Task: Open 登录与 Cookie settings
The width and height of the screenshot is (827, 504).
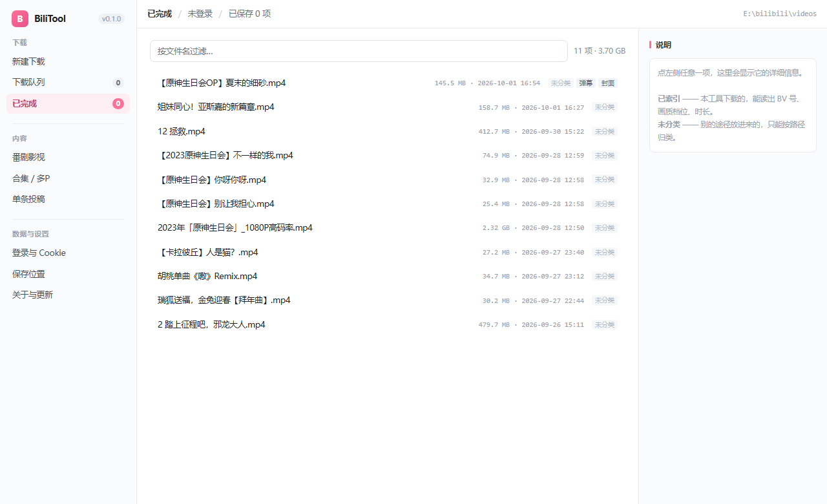Action: pos(68,253)
